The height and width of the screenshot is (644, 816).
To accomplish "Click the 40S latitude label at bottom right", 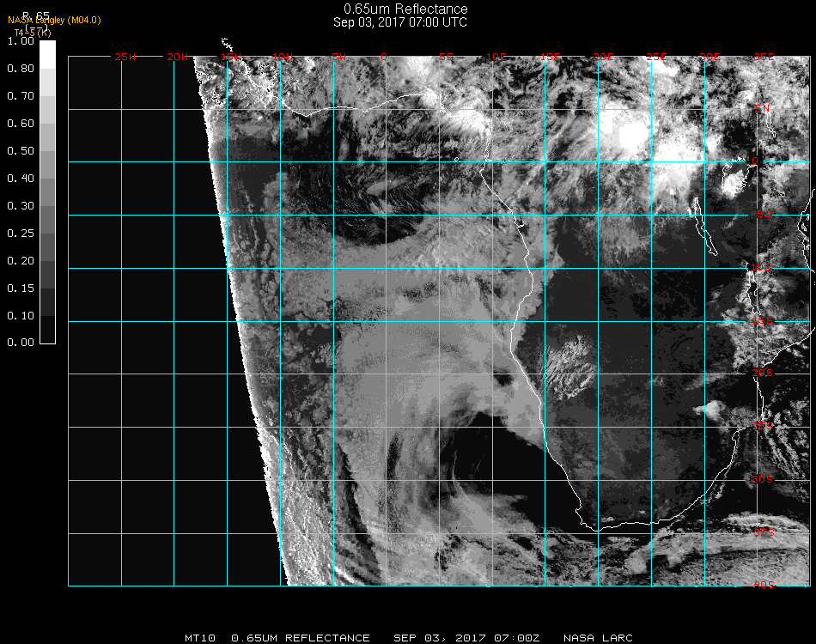I will (764, 585).
